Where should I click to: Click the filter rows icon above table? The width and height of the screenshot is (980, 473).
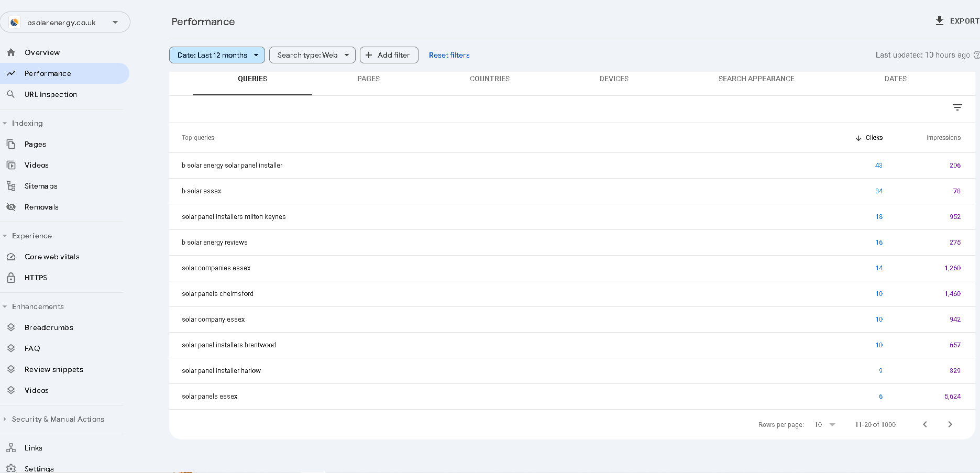point(957,107)
